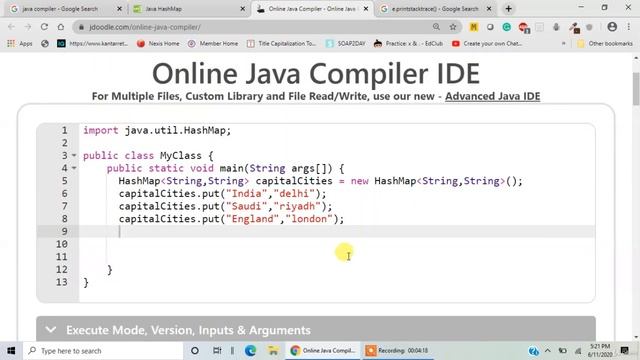
Task: Switch to the e.printstacktrace() Google Search tab
Action: click(x=435, y=9)
